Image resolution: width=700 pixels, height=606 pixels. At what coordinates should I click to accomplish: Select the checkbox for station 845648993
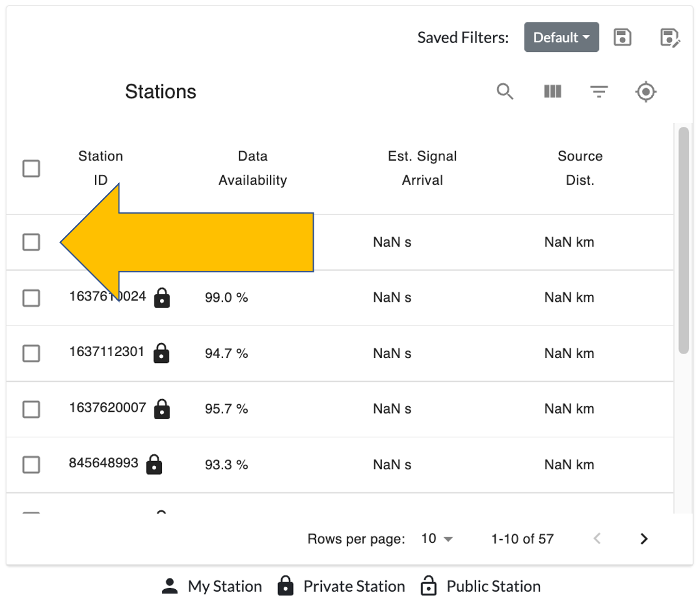coord(31,465)
